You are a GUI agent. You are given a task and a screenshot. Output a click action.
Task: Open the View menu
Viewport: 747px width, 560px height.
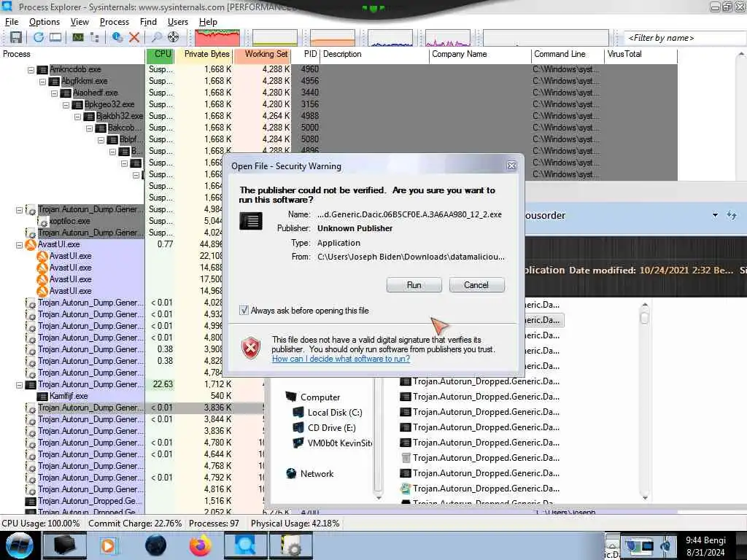click(80, 22)
